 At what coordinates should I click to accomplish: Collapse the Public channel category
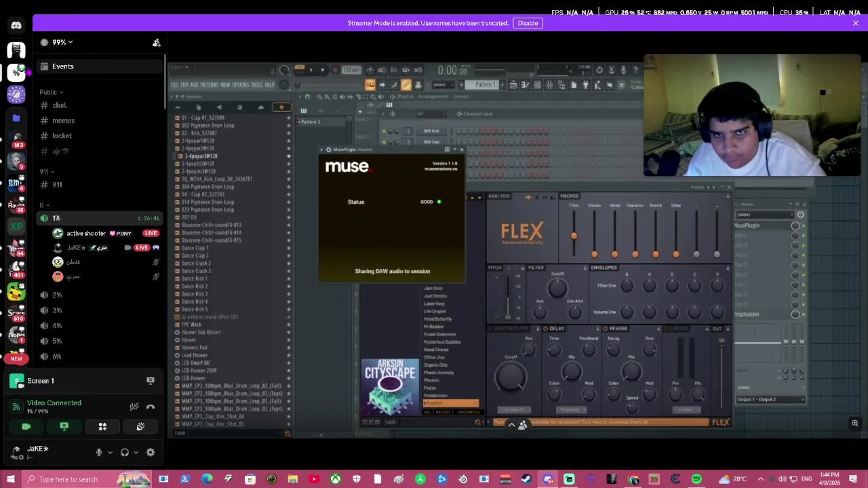pyautogui.click(x=51, y=92)
